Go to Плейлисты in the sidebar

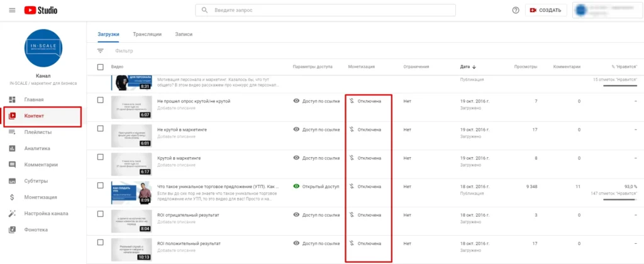coord(38,132)
